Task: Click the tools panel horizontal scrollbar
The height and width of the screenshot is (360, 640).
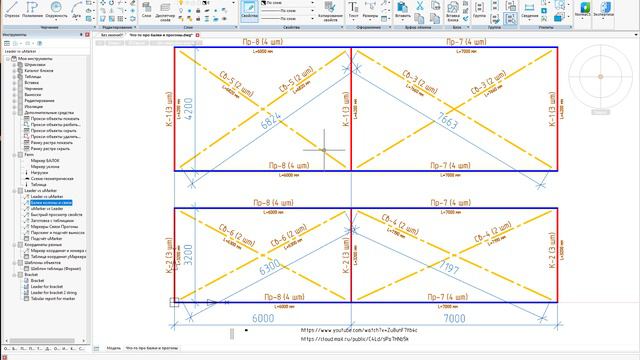Action: (42, 340)
